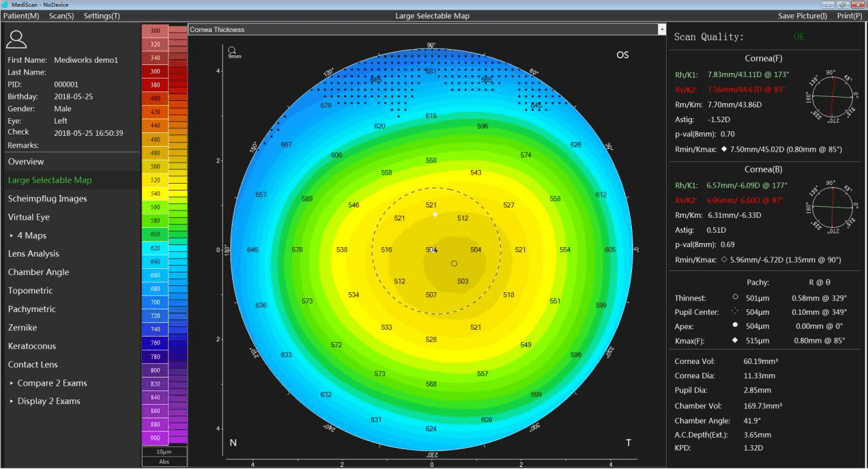Click the Print(P) button
The height and width of the screenshot is (469, 868).
pyautogui.click(x=849, y=16)
